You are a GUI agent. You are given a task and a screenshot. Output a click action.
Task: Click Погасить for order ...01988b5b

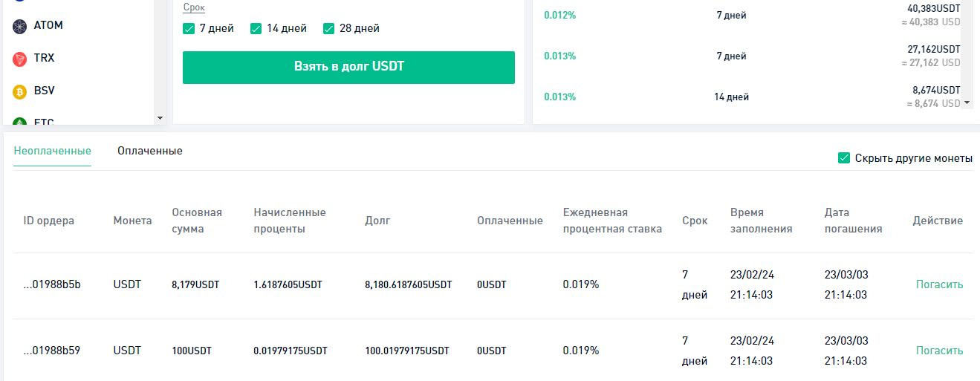(x=939, y=284)
